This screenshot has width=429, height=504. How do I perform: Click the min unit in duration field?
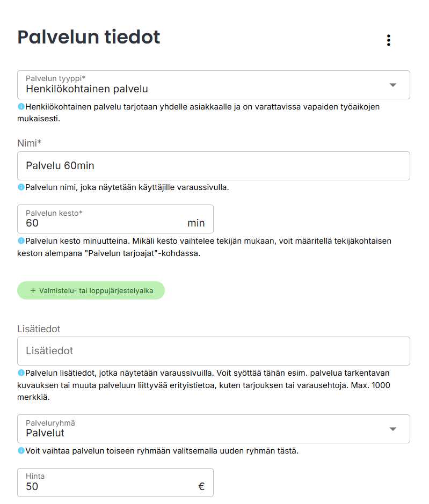point(196,223)
